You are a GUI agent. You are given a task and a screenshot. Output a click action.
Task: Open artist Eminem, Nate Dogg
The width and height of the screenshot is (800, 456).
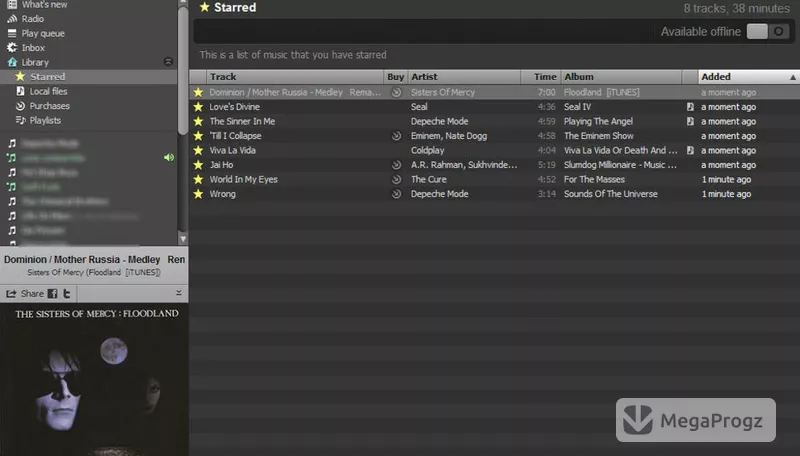click(449, 136)
